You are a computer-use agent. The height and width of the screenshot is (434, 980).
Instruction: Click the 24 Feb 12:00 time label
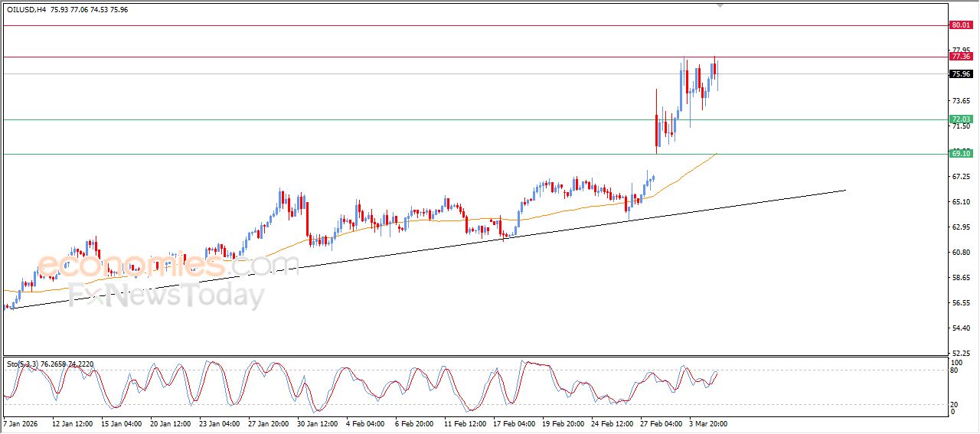point(612,423)
